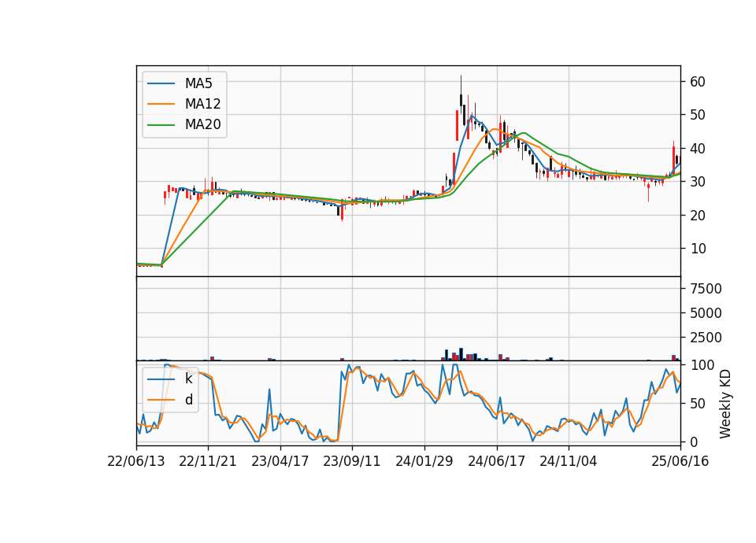Click the green MA20 legend line sample
Image resolution: width=756 pixels, height=543 pixels.
tap(161, 124)
